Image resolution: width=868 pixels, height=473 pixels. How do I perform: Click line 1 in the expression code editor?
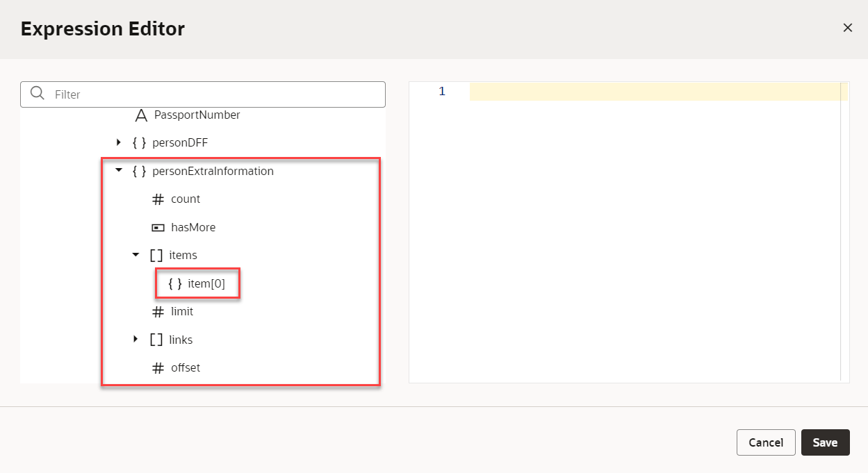coord(653,92)
